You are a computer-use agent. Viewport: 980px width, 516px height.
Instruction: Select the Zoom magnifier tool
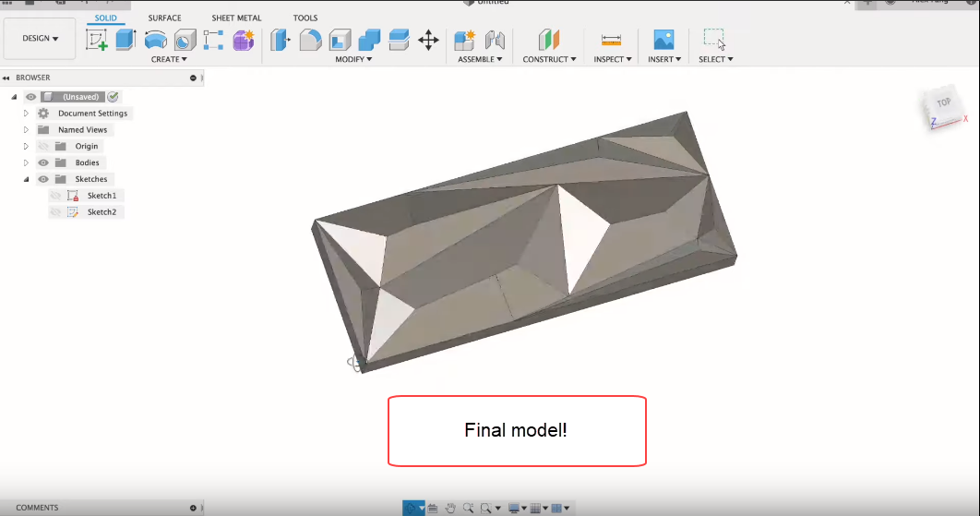468,508
